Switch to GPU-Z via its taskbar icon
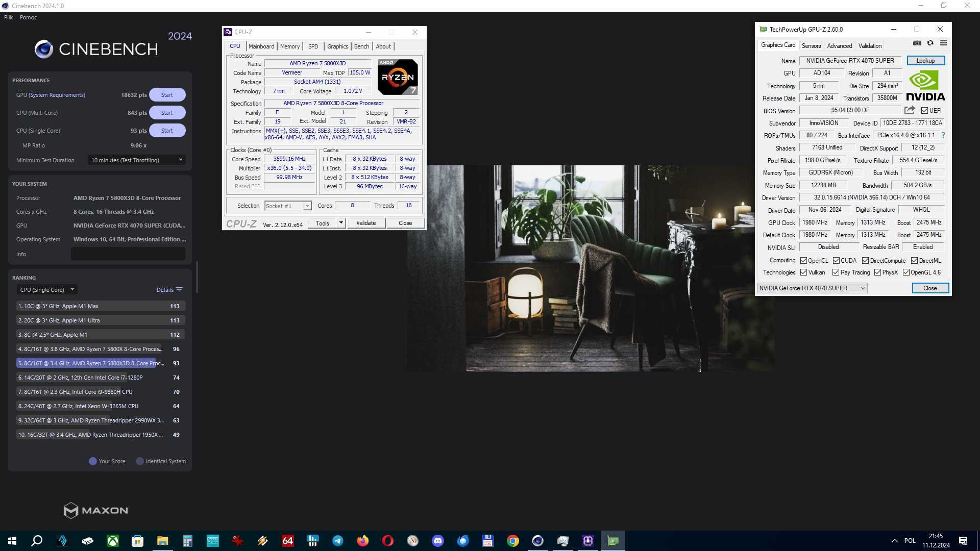The image size is (980, 551). click(x=613, y=541)
